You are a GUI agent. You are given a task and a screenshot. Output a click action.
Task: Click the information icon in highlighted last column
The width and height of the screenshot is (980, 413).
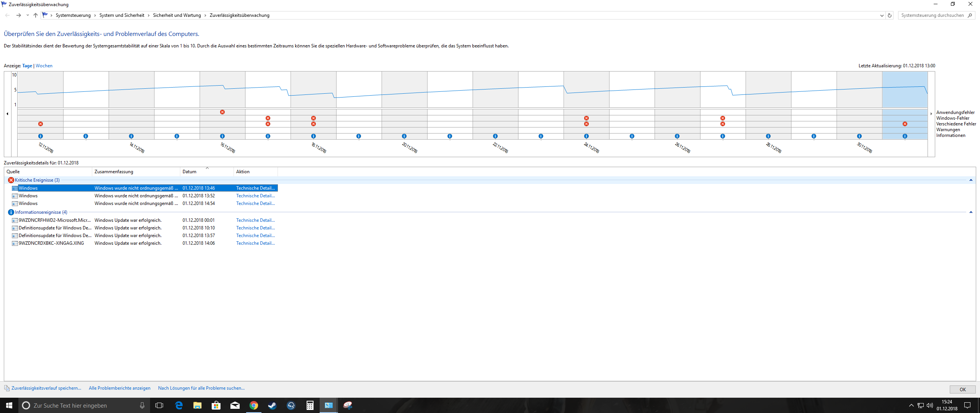coord(905,136)
